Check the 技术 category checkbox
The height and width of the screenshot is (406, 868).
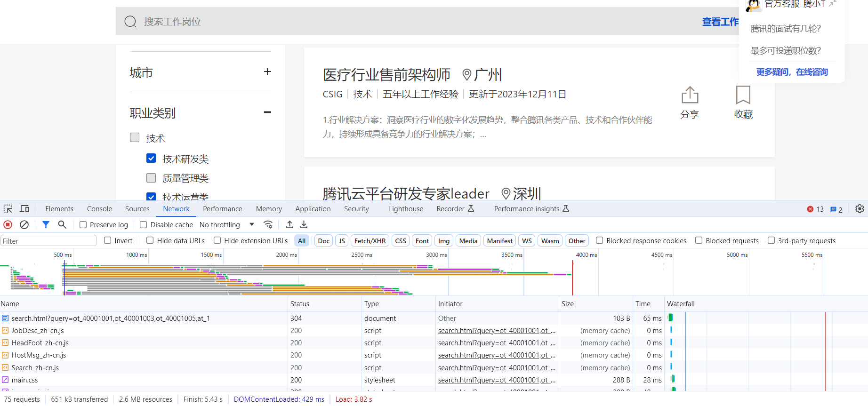(x=135, y=137)
